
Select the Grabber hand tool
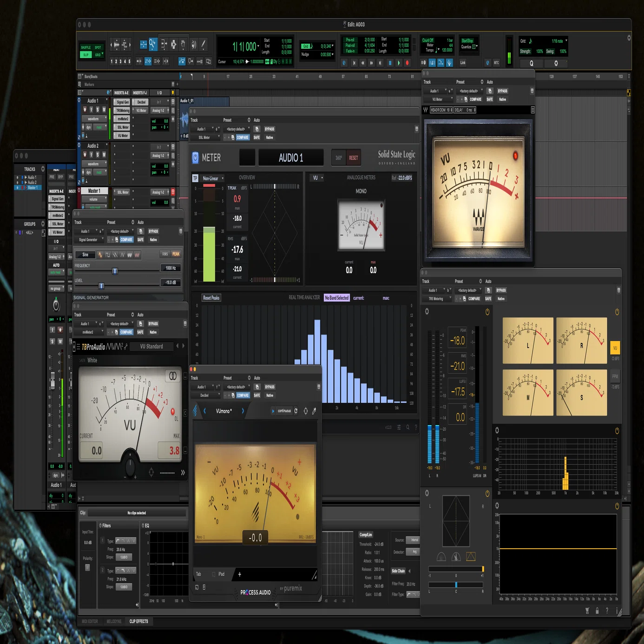pyautogui.click(x=183, y=44)
